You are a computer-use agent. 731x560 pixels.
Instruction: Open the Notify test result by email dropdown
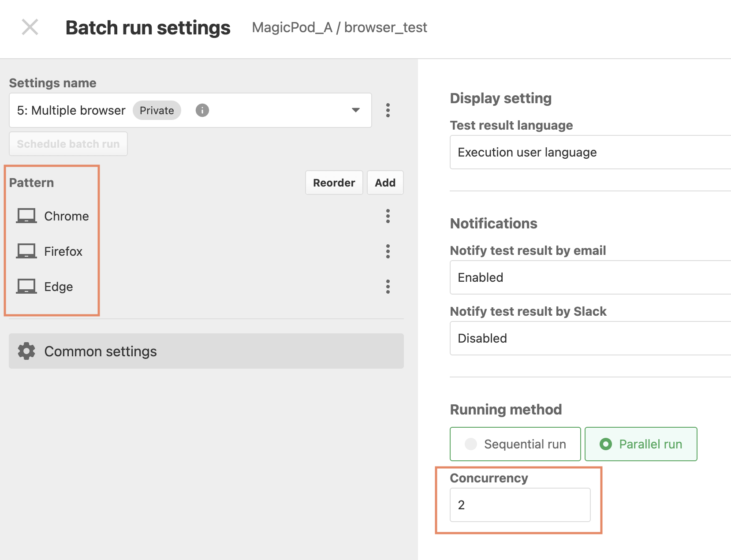point(590,277)
